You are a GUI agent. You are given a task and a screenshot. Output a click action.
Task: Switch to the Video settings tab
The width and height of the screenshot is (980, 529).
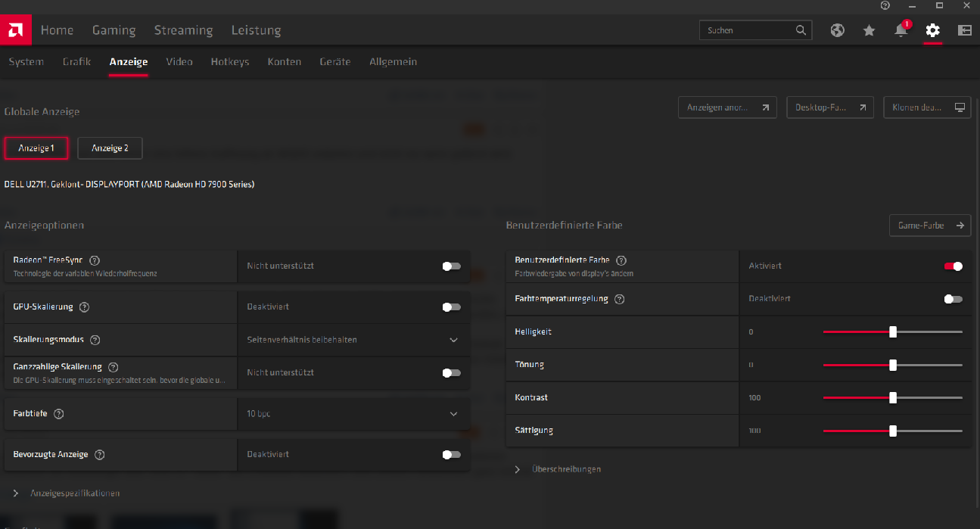[x=179, y=62]
